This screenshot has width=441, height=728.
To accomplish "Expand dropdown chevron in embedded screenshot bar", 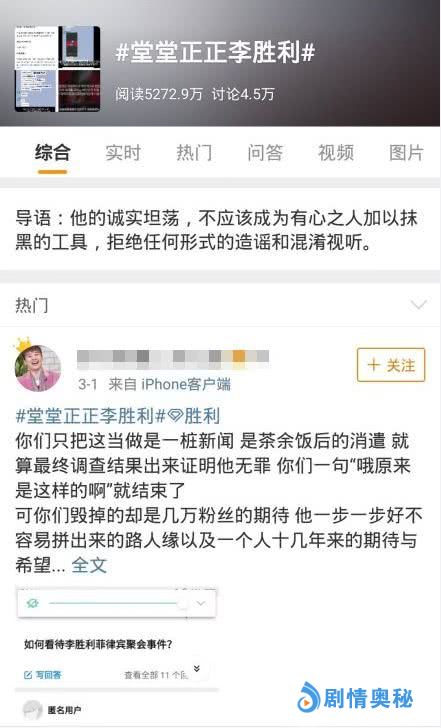I will (201, 603).
